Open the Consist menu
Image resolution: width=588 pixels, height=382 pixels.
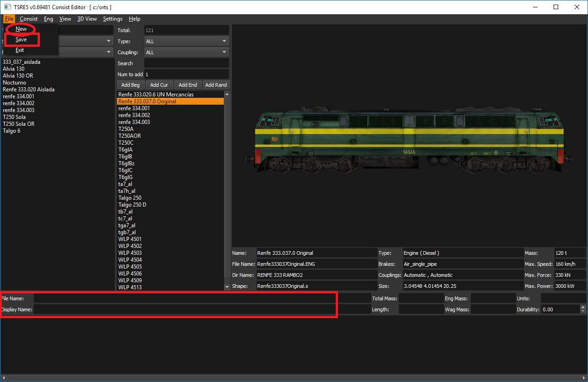tap(29, 19)
